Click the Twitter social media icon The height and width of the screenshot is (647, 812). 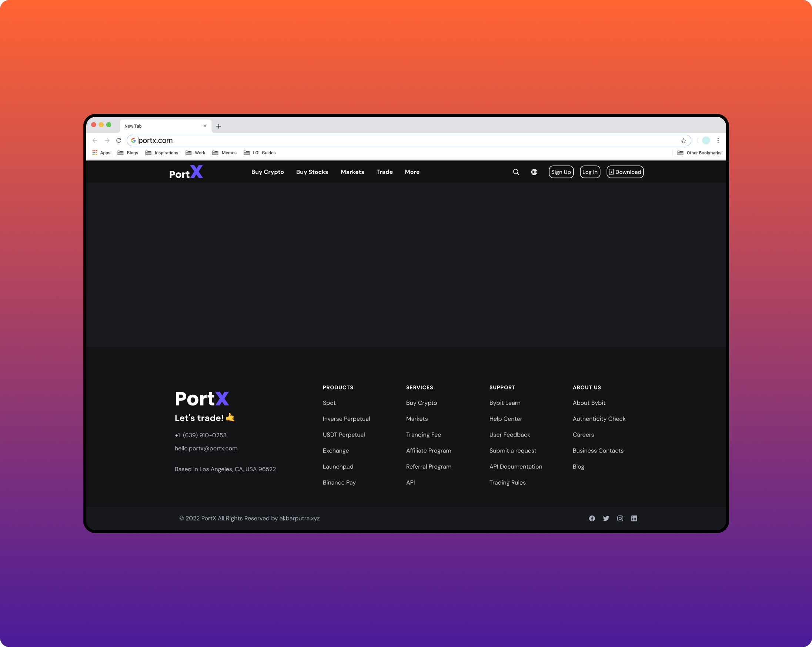coord(606,518)
